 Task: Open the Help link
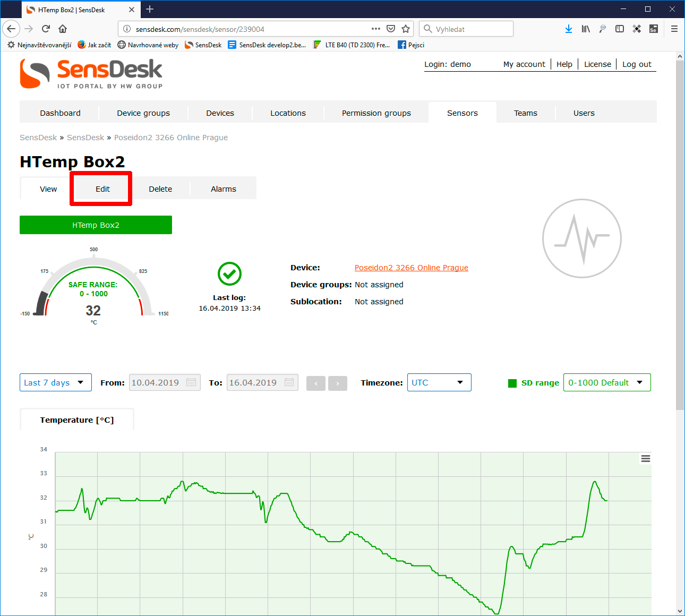(564, 64)
